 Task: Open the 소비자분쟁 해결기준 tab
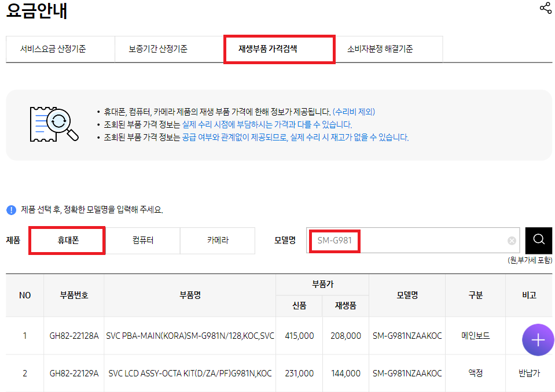(x=388, y=49)
